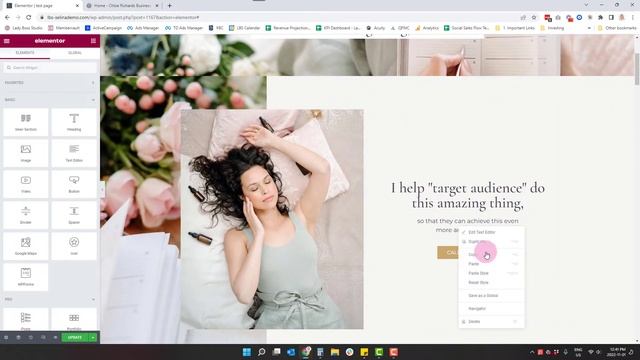Expand the Favorites widget category
Screen dimensions: 640x360
point(50,82)
